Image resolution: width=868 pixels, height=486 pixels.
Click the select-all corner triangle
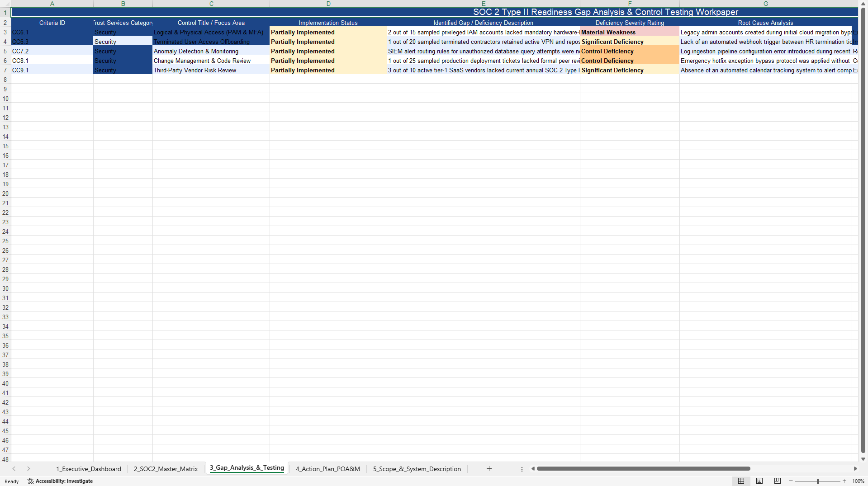pyautogui.click(x=5, y=4)
